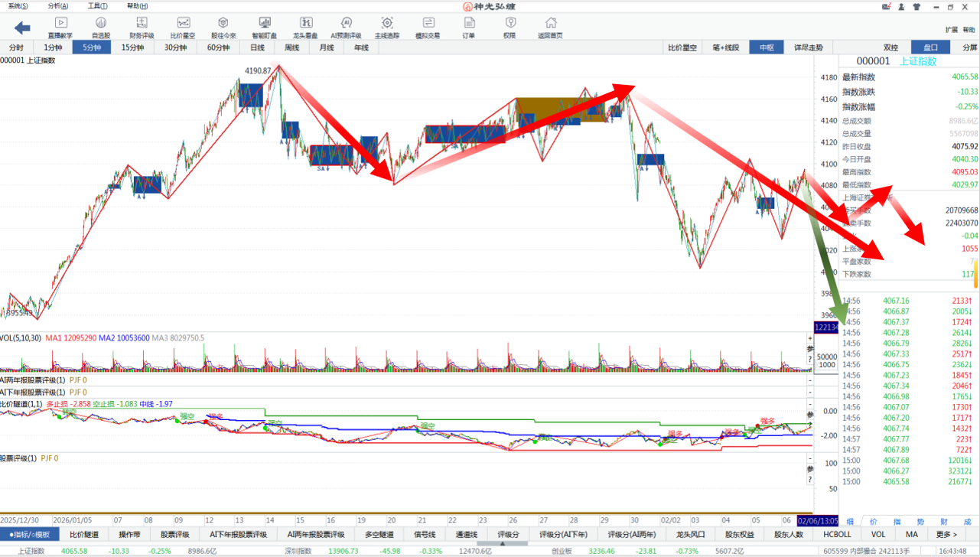The width and height of the screenshot is (980, 557).
Task: Open the mail message icon in title bar
Action: coord(887,6)
